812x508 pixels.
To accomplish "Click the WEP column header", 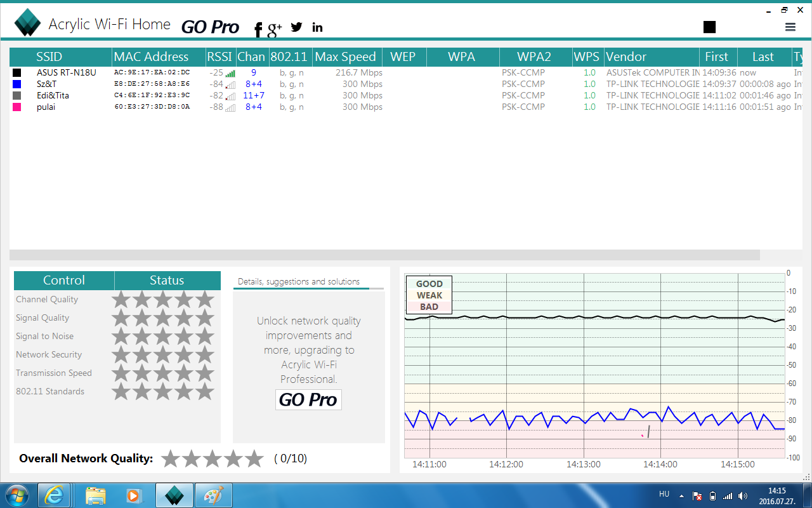I will 403,57.
